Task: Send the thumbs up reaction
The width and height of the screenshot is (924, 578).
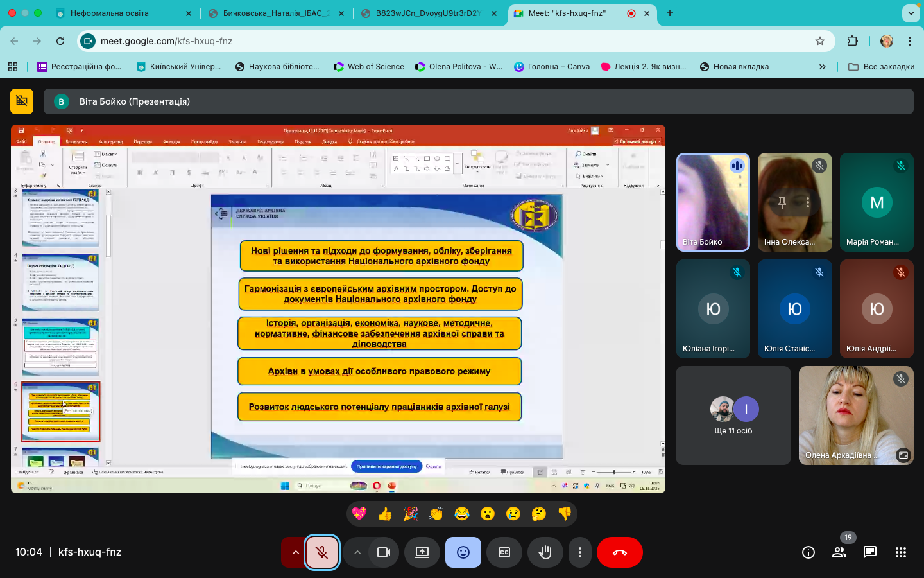Action: coord(385,514)
